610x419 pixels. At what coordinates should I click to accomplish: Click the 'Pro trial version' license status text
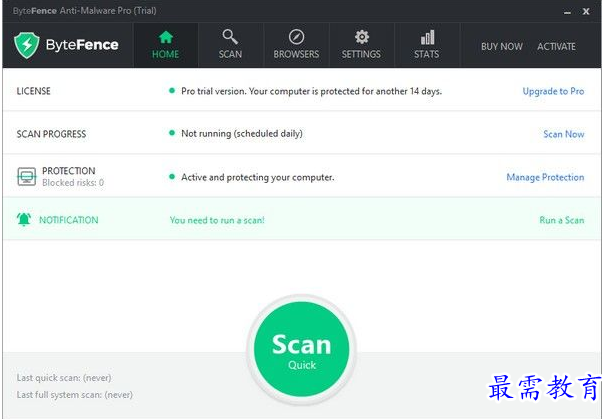click(312, 91)
